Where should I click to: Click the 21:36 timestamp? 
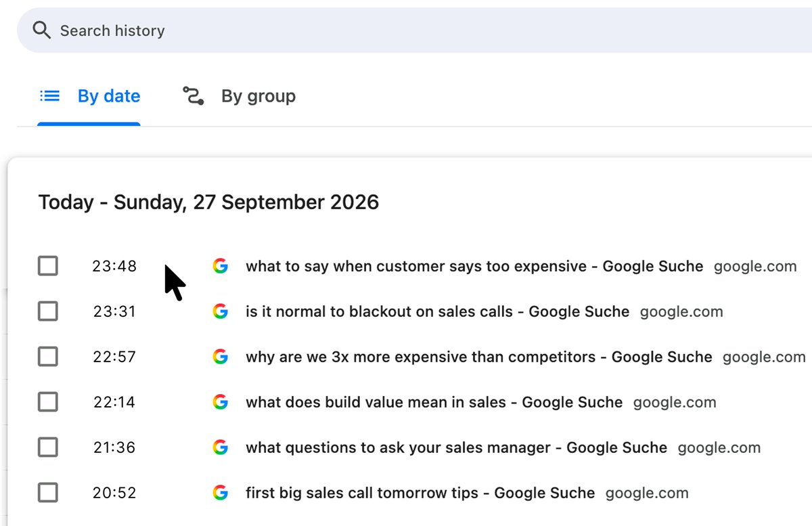[x=114, y=447]
